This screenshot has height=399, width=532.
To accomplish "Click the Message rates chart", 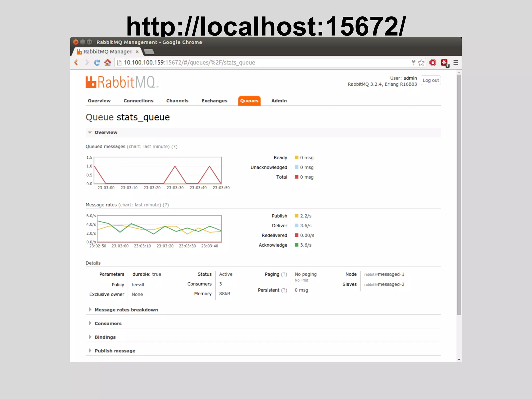I will click(x=159, y=229).
